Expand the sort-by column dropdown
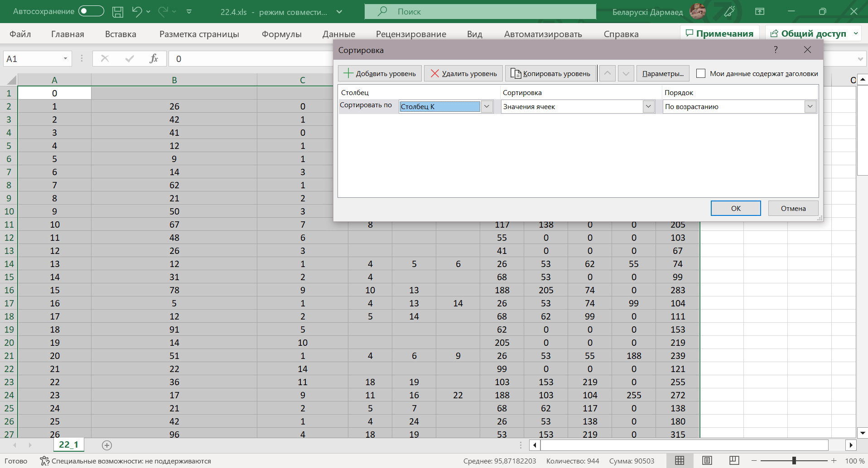 pyautogui.click(x=487, y=107)
